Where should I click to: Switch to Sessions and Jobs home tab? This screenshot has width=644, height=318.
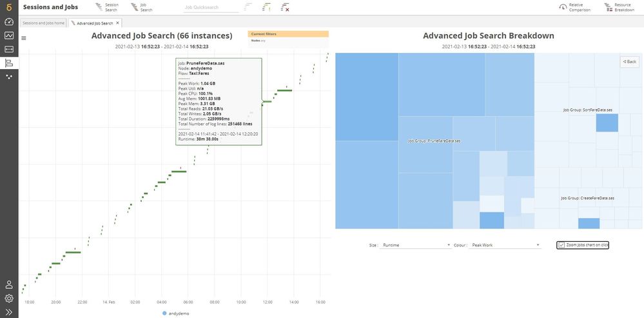tap(44, 23)
